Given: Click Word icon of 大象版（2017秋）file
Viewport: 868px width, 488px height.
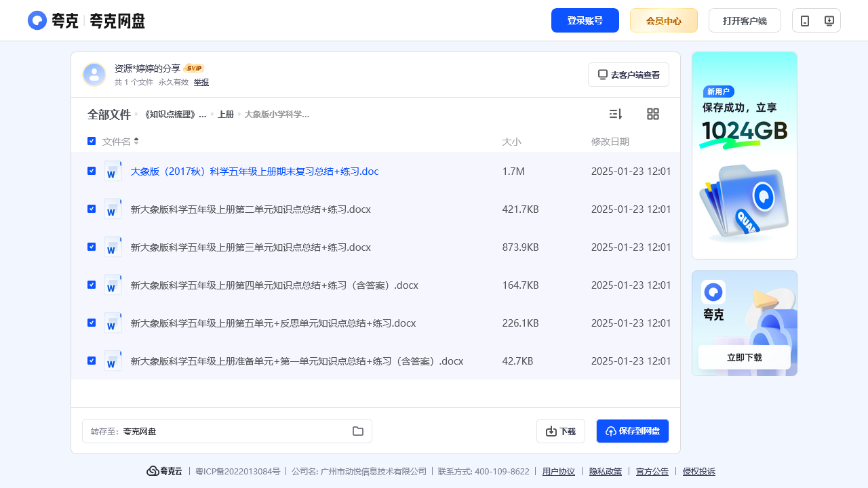Looking at the screenshot, I should tap(113, 171).
